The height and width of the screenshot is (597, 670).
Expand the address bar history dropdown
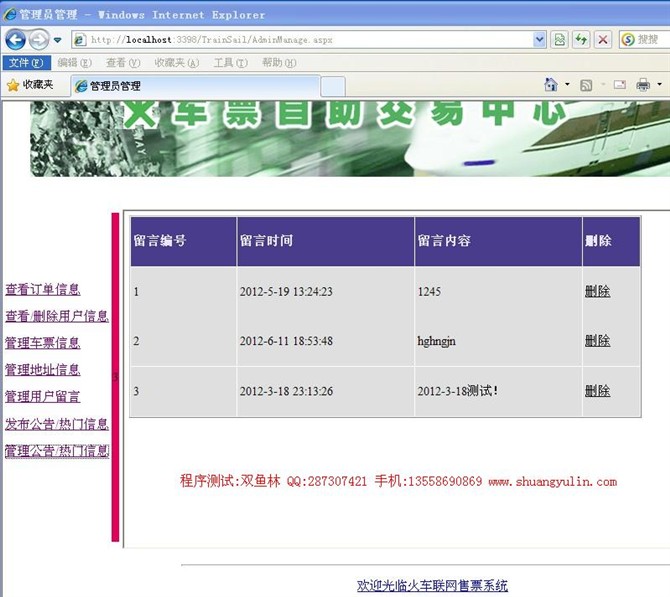point(540,40)
